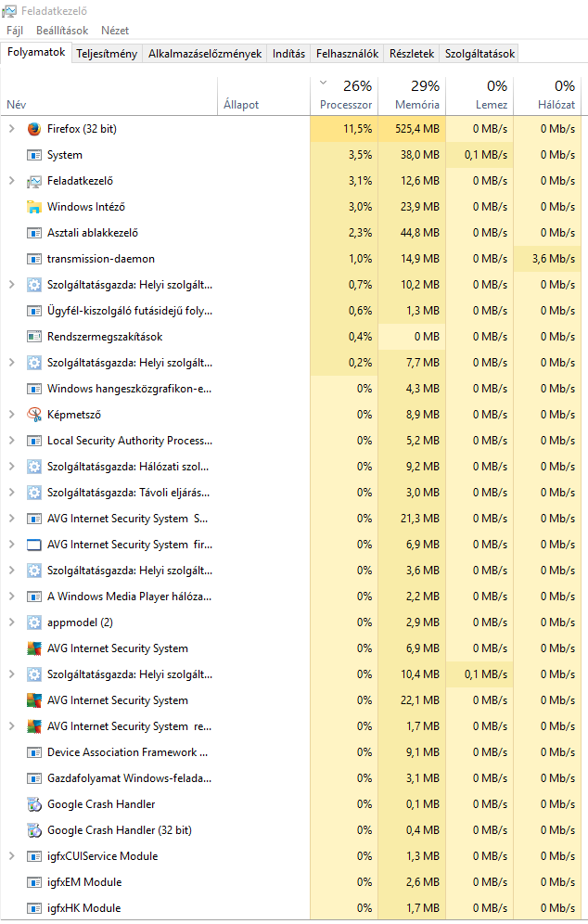Click the 525,4 MB memory value

pyautogui.click(x=417, y=128)
